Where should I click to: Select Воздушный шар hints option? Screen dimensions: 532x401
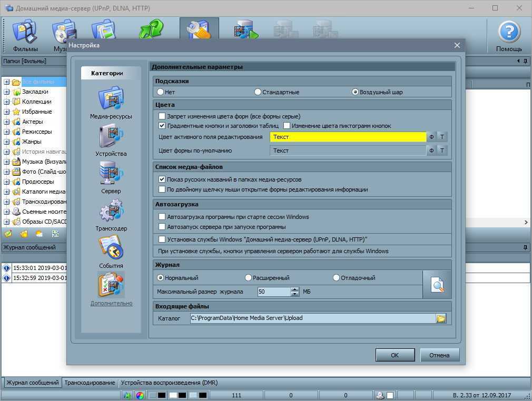click(355, 92)
